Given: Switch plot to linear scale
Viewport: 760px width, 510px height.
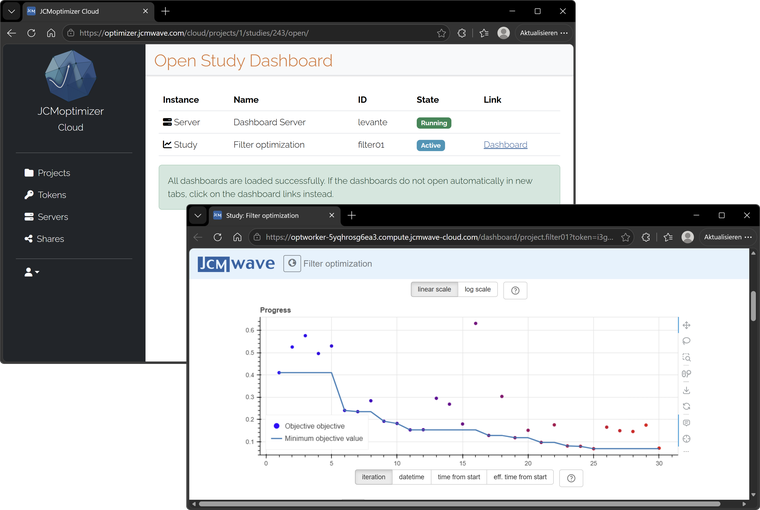Looking at the screenshot, I should 434,289.
